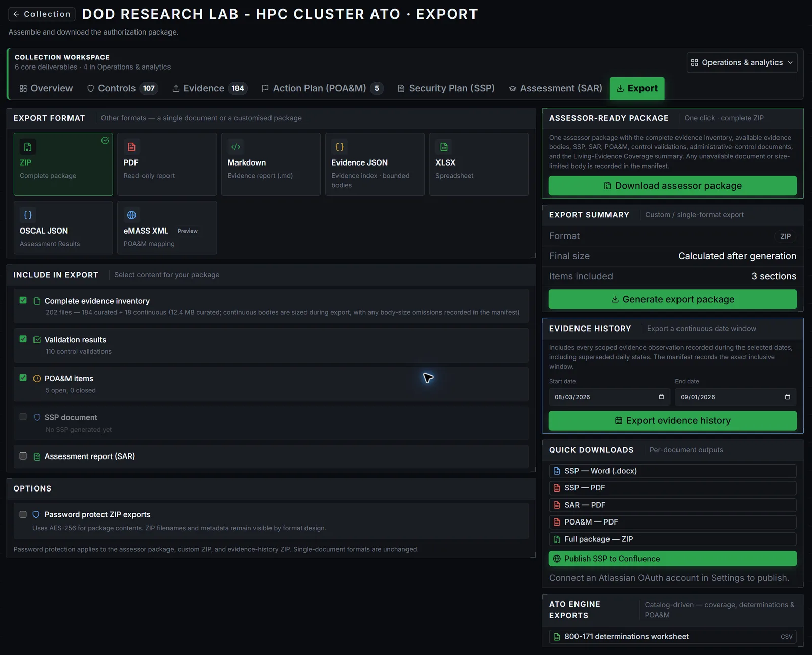Image resolution: width=812 pixels, height=655 pixels.
Task: Download assessor package
Action: point(672,186)
